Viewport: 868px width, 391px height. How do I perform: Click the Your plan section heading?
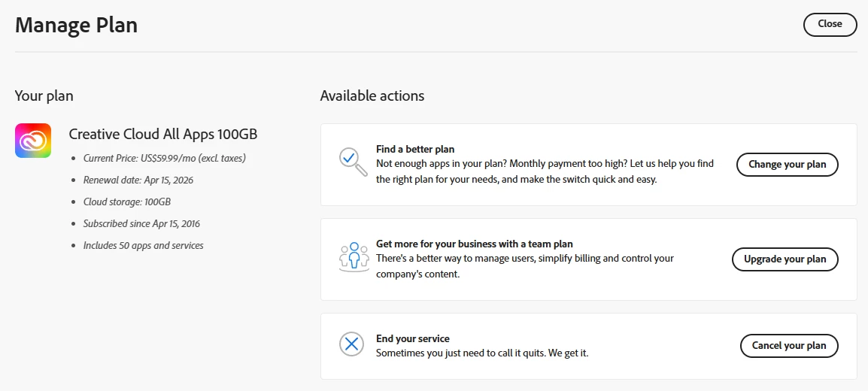click(x=44, y=95)
